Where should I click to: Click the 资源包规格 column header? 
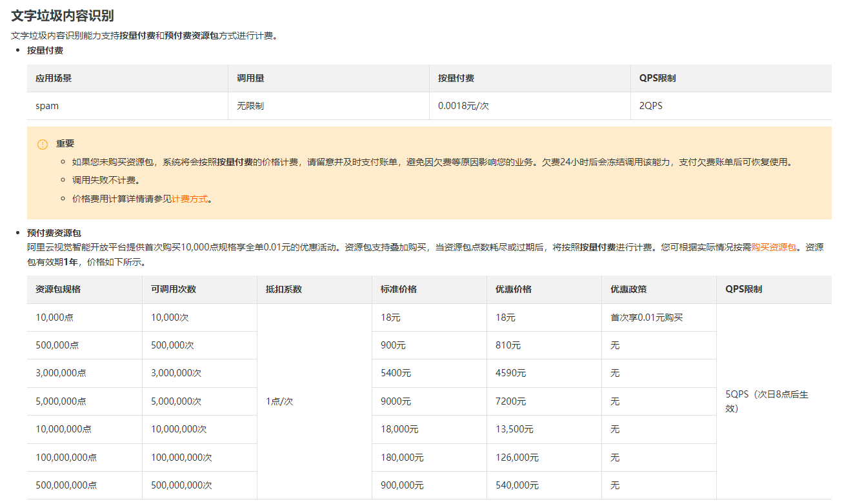85,289
